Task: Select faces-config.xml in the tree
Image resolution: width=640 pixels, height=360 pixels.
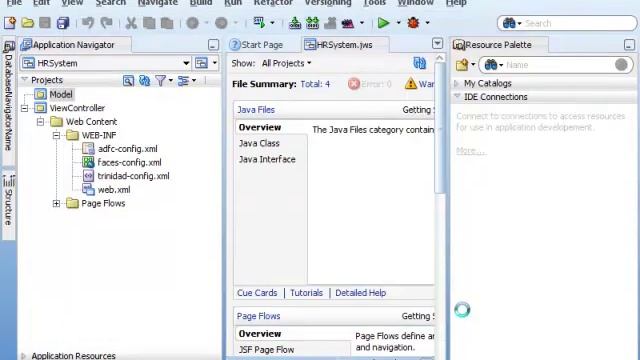Action: (x=129, y=162)
